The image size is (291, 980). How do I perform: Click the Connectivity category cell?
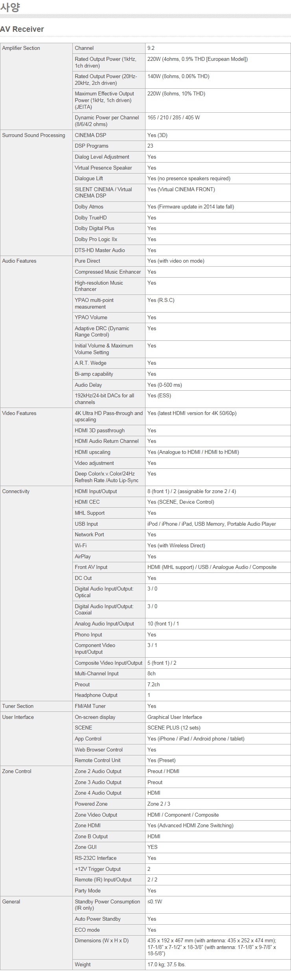36,593
